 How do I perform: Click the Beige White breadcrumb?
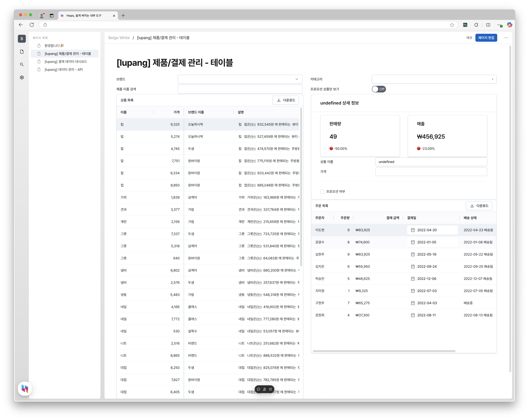pyautogui.click(x=119, y=38)
